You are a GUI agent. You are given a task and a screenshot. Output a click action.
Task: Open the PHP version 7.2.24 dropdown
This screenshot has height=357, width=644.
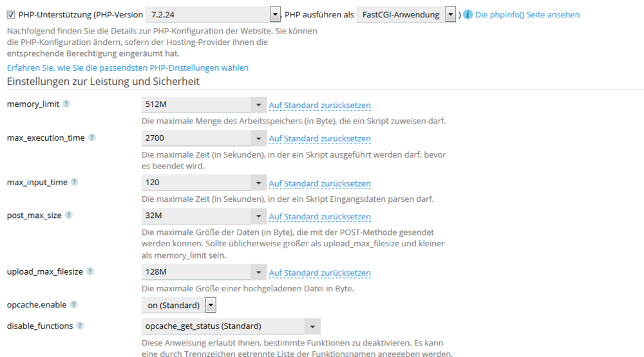click(x=275, y=15)
